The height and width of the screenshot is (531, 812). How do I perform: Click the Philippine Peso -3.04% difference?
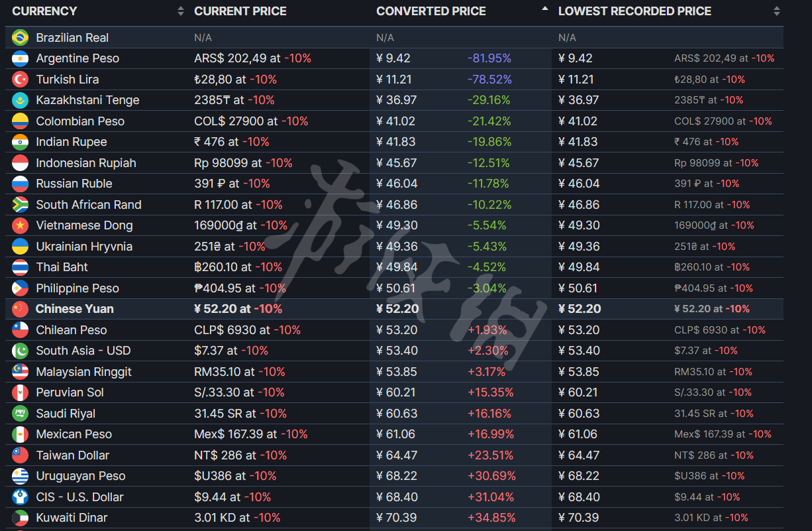pyautogui.click(x=487, y=288)
